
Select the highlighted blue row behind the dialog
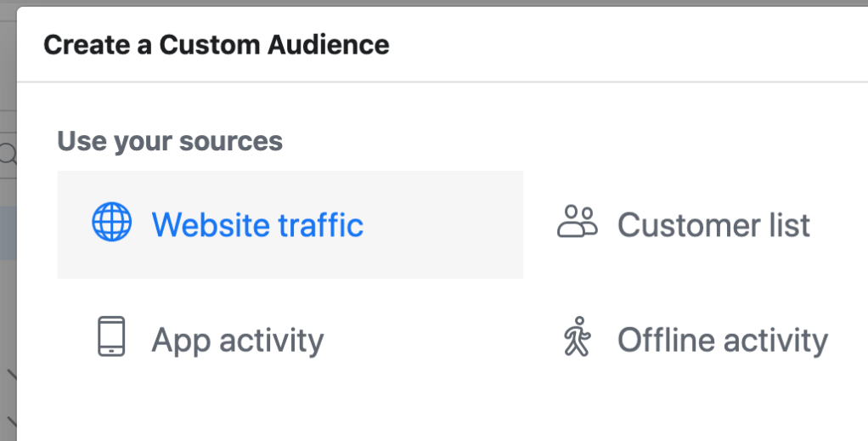tap(8, 234)
